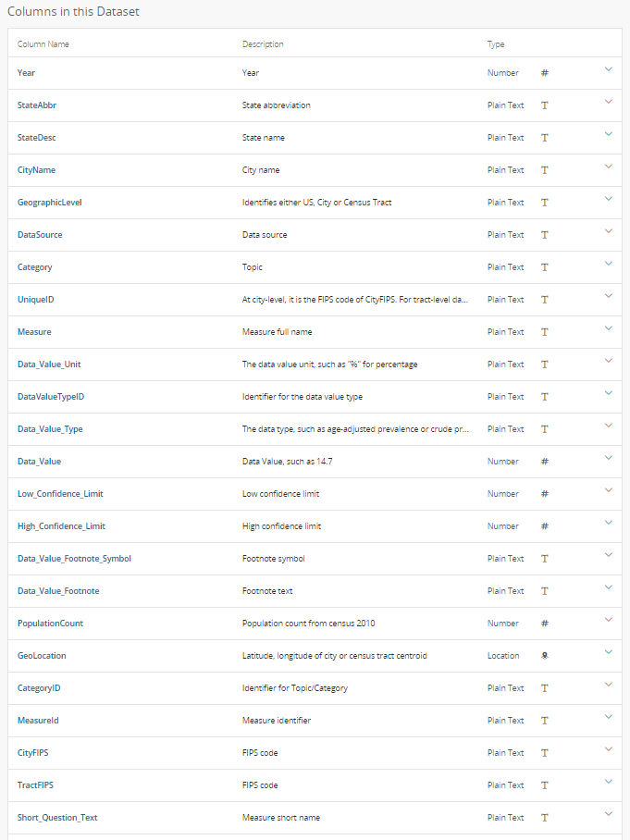Click the plain text icon for StateAbbr
The image size is (630, 840).
[x=545, y=105]
